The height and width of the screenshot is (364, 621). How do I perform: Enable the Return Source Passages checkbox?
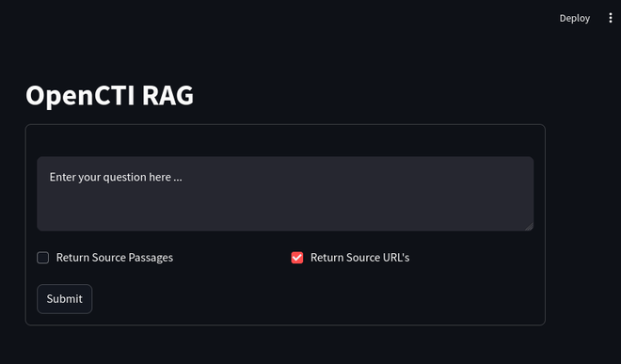coord(42,258)
